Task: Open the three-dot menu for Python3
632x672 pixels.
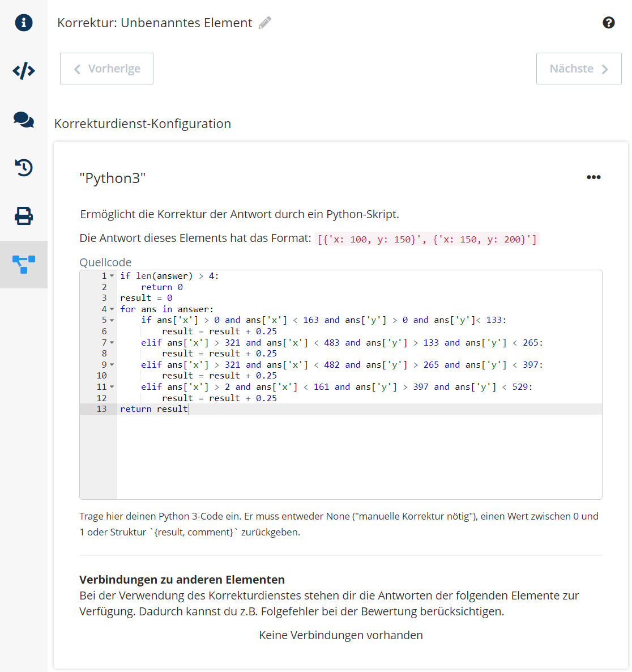Action: tap(593, 177)
